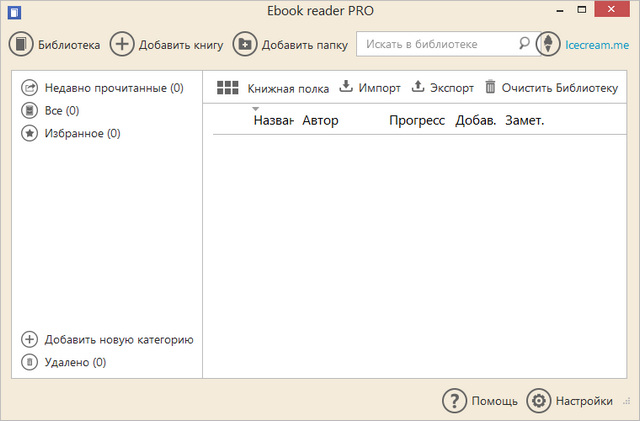Close the Ebook reader PRO window
Image resolution: width=640 pixels, height=421 pixels.
[611, 9]
